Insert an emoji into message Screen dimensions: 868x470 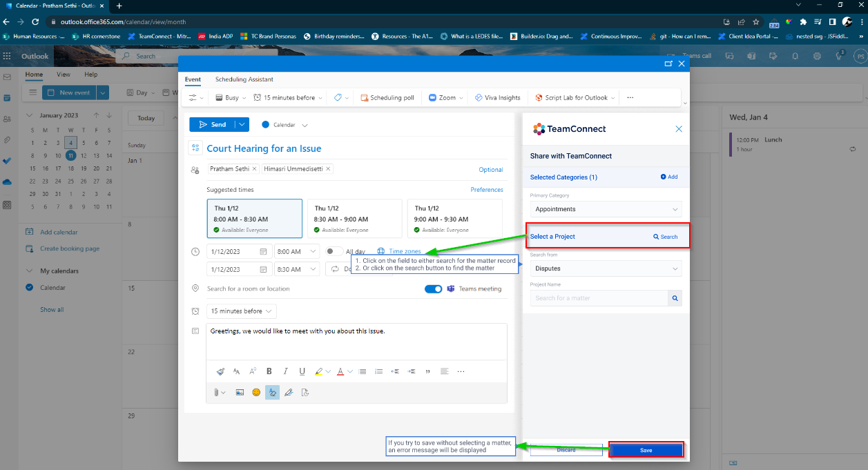coord(256,392)
